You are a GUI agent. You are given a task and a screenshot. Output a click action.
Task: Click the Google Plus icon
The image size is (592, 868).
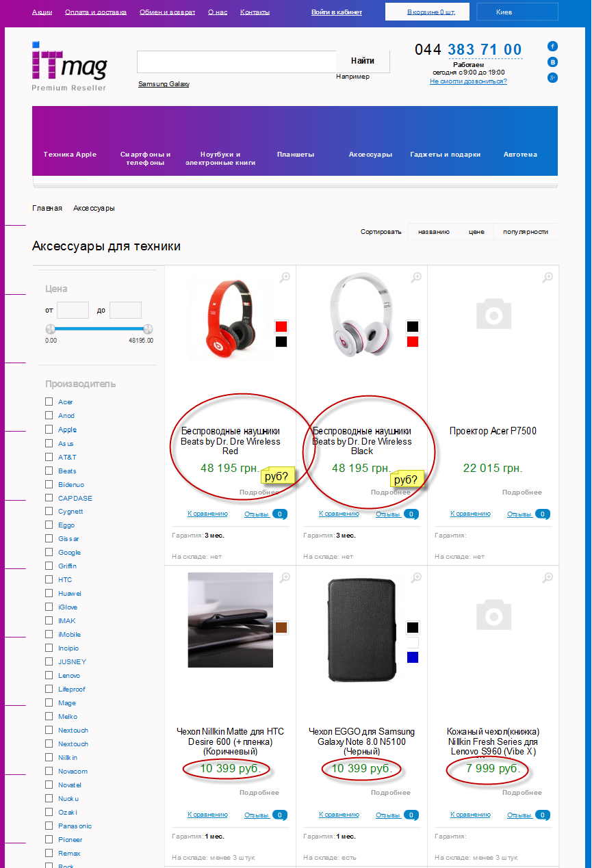pos(552,78)
